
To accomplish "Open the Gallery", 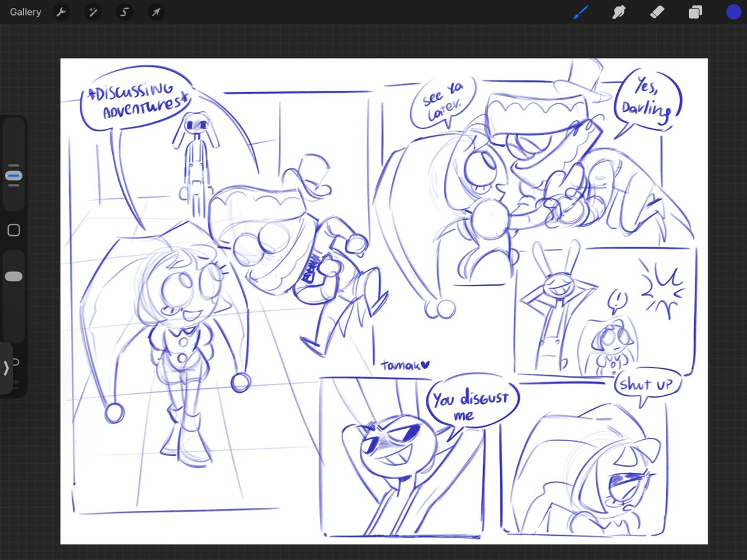I will pos(26,12).
